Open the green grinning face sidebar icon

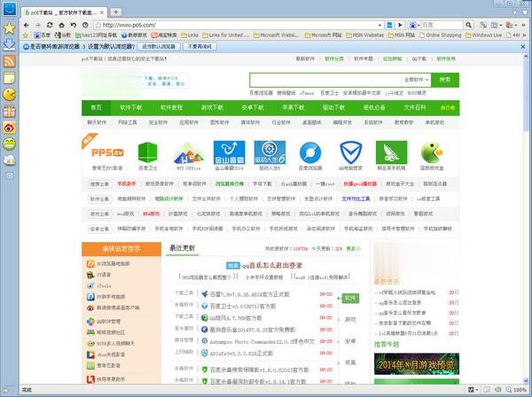tap(9, 144)
